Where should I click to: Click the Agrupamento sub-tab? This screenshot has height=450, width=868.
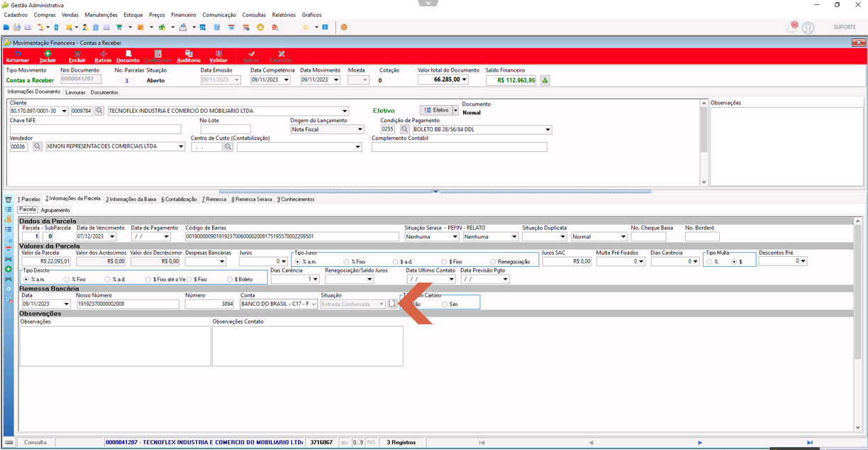click(55, 210)
